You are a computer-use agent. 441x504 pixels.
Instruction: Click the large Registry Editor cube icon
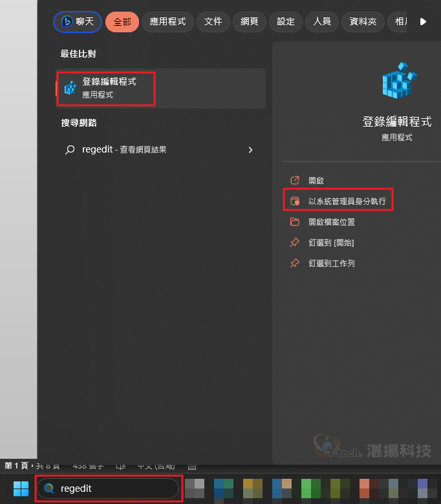tap(399, 80)
